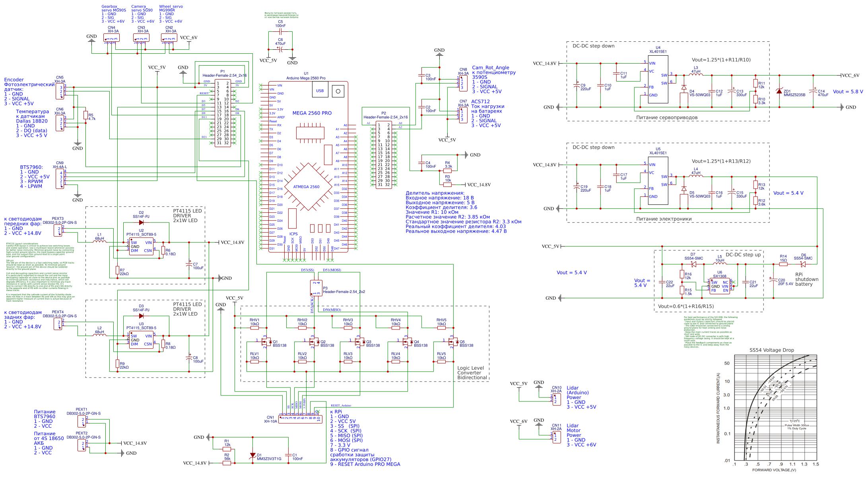Toggle the SW pin on SX1308 step-up converter U6

714,282
